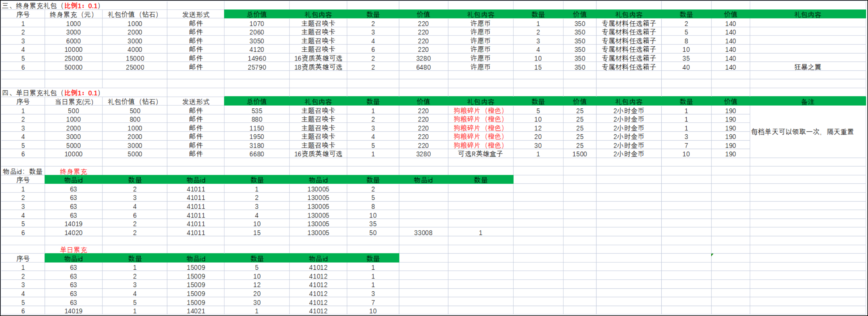Select the cell containing item id 33008
Viewport: 868px width, 316px height.
click(x=423, y=233)
